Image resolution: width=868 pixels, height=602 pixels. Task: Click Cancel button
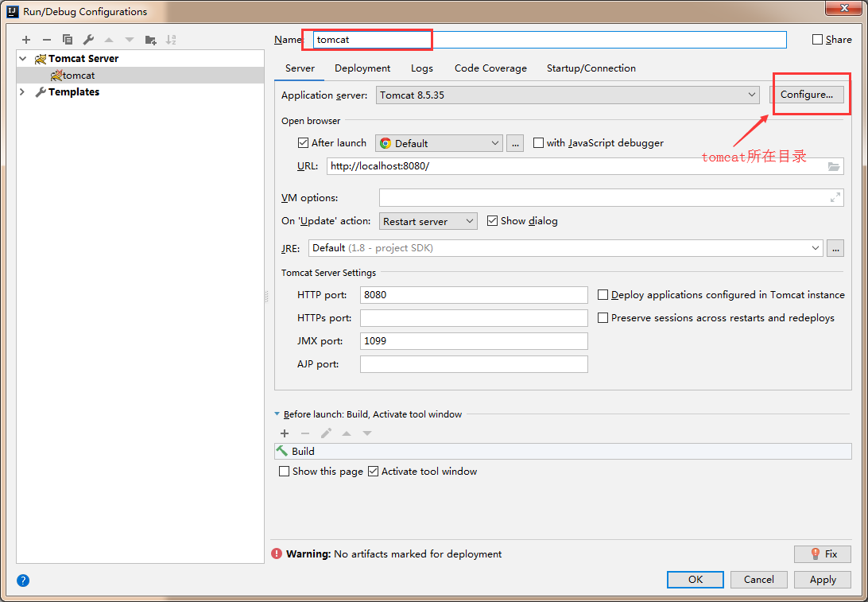click(x=759, y=579)
